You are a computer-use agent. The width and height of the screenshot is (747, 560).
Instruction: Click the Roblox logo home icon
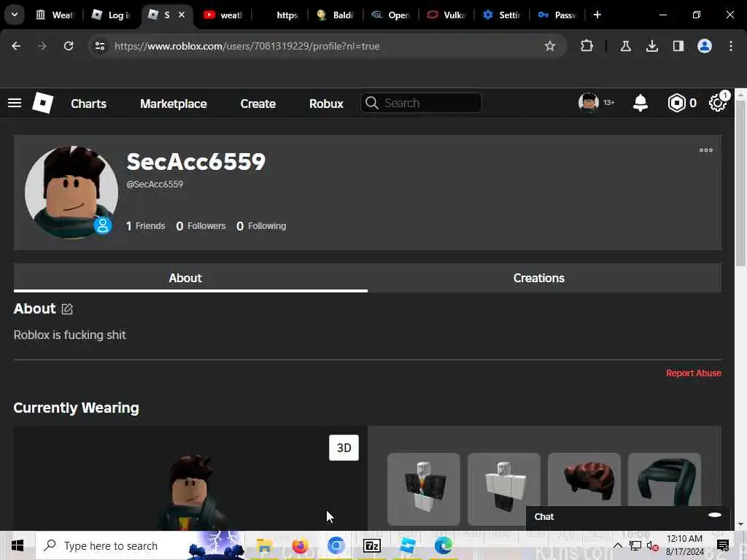tap(43, 103)
